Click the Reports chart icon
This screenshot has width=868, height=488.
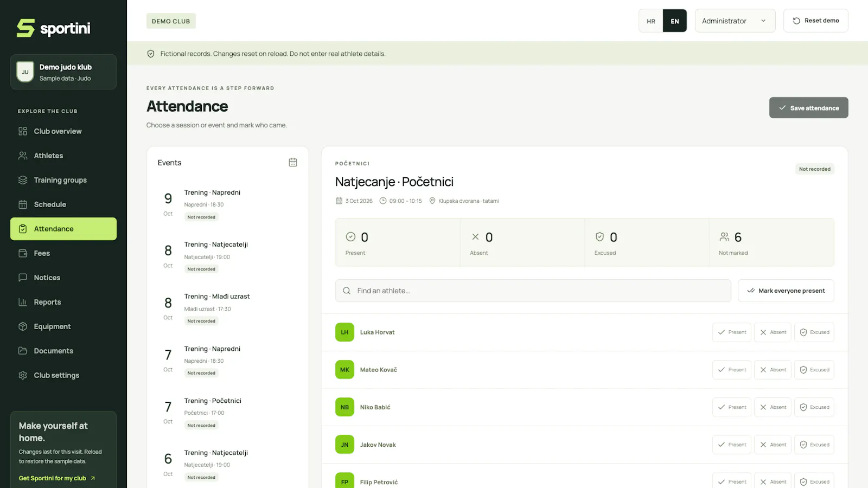[23, 302]
